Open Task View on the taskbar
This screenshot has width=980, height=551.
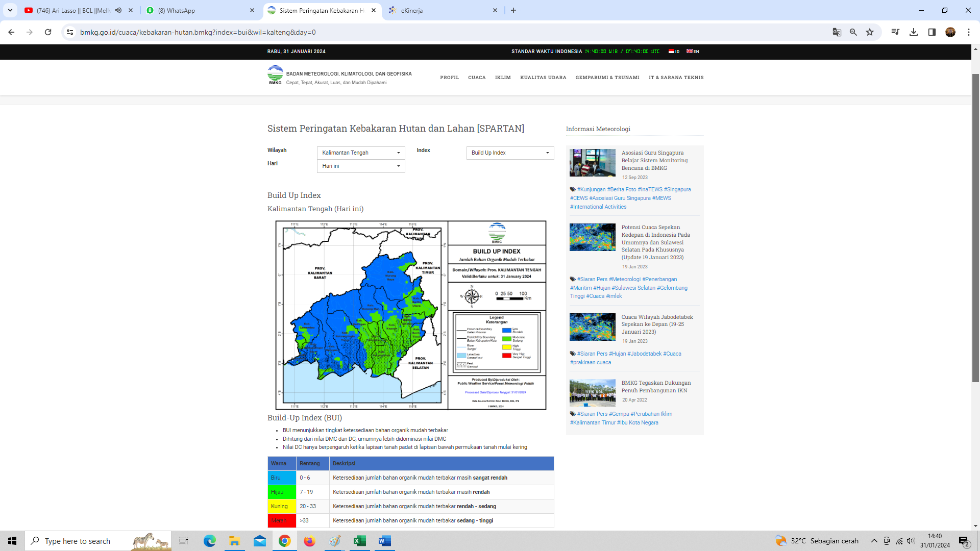(184, 541)
